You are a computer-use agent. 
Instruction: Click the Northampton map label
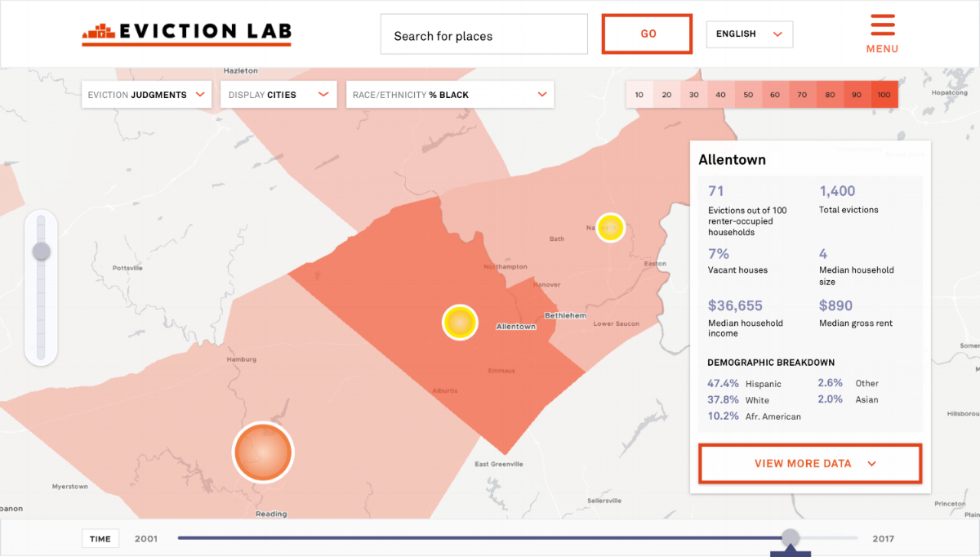506,267
